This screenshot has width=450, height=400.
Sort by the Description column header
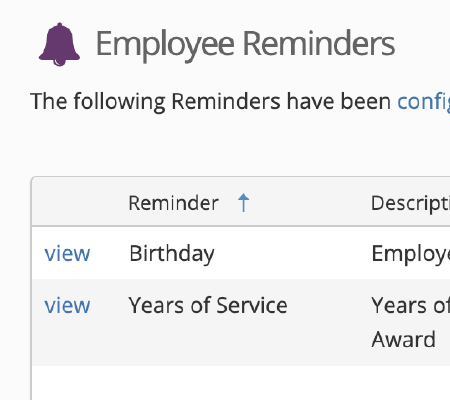(x=410, y=203)
